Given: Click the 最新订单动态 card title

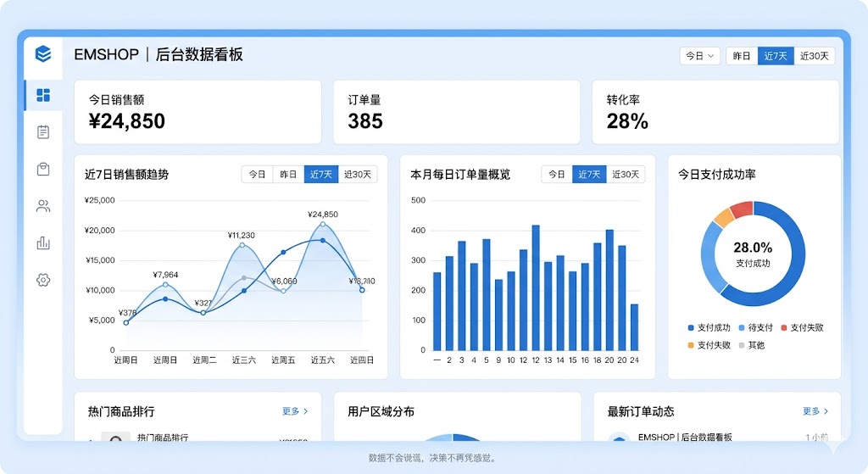Looking at the screenshot, I should tap(641, 411).
